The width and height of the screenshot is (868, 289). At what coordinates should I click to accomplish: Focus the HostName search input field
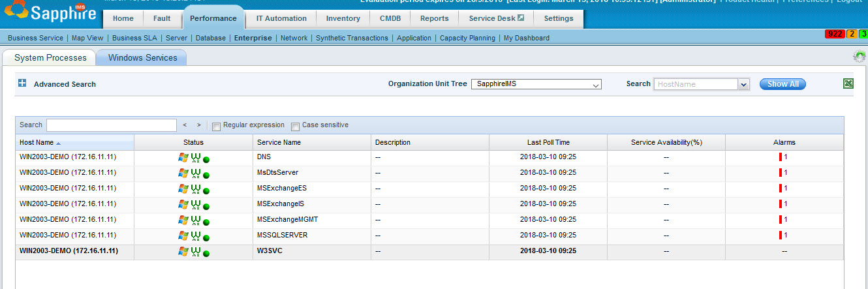coord(696,84)
